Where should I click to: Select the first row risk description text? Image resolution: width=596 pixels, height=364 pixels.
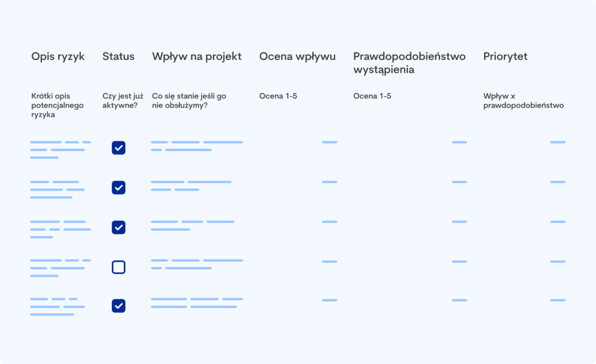pos(60,149)
